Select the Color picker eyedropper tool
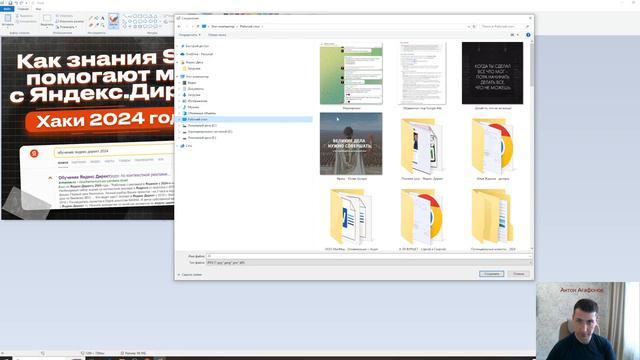This screenshot has height=360, width=640. (x=97, y=25)
